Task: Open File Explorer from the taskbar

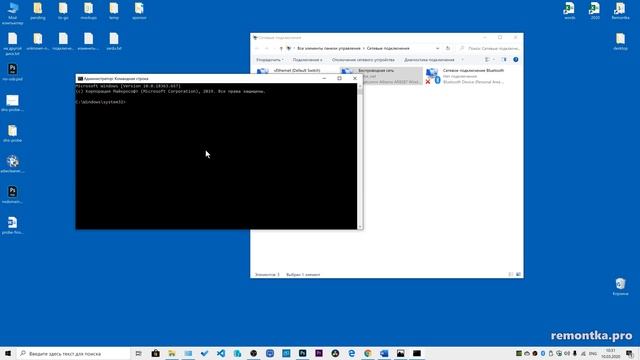Action: point(172,353)
